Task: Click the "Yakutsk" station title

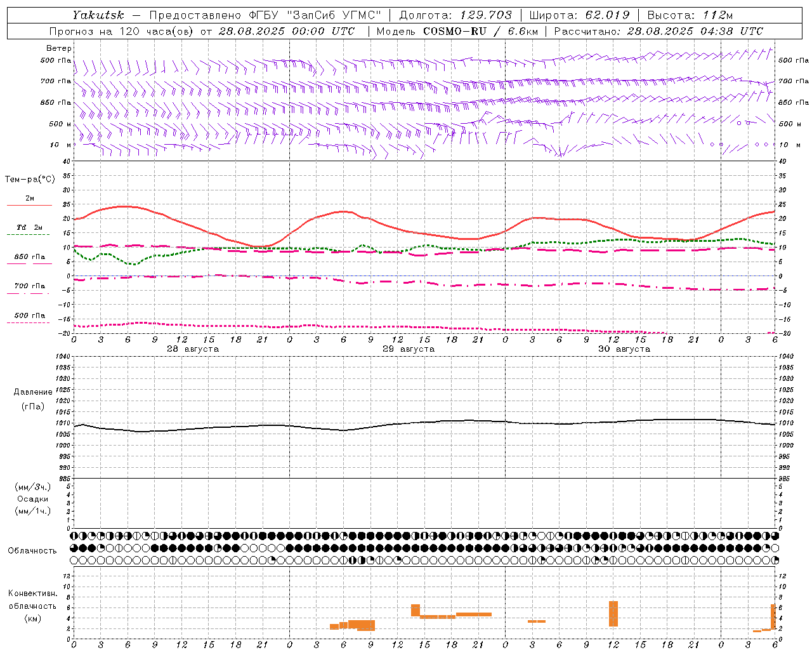Action: (x=98, y=15)
